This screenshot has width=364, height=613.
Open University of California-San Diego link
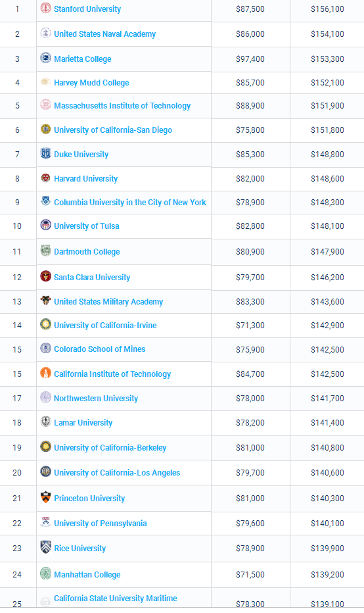pyautogui.click(x=113, y=130)
